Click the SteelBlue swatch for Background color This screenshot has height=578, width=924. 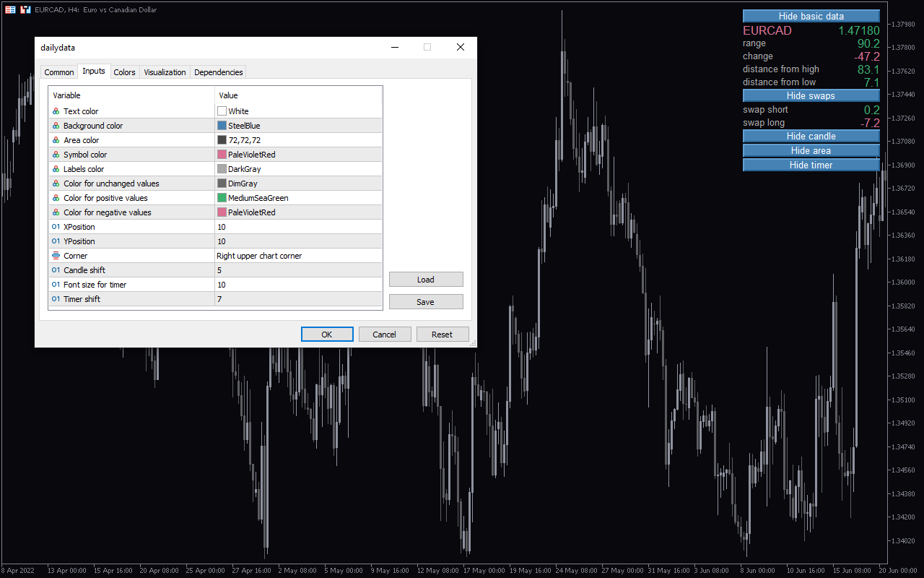pos(222,126)
